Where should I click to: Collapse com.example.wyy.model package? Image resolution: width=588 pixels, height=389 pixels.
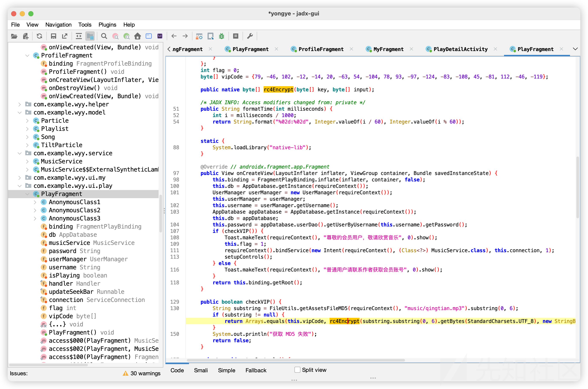[x=19, y=113]
